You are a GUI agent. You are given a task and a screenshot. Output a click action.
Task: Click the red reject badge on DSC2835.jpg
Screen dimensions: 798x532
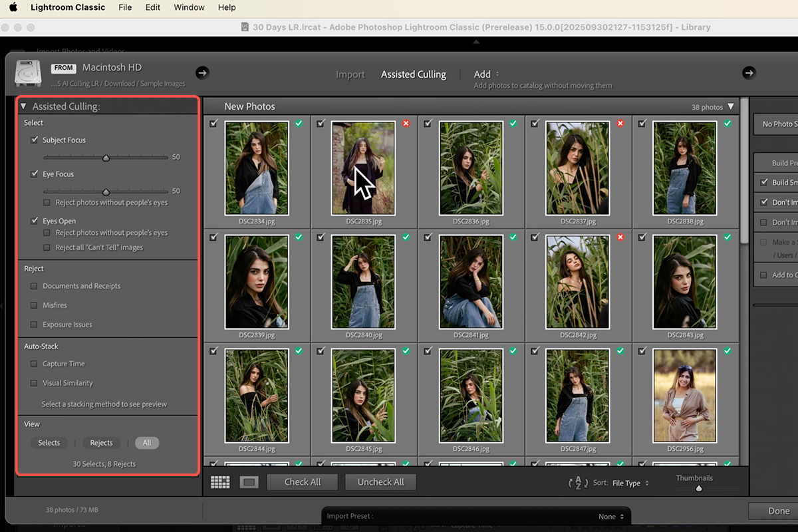point(406,124)
